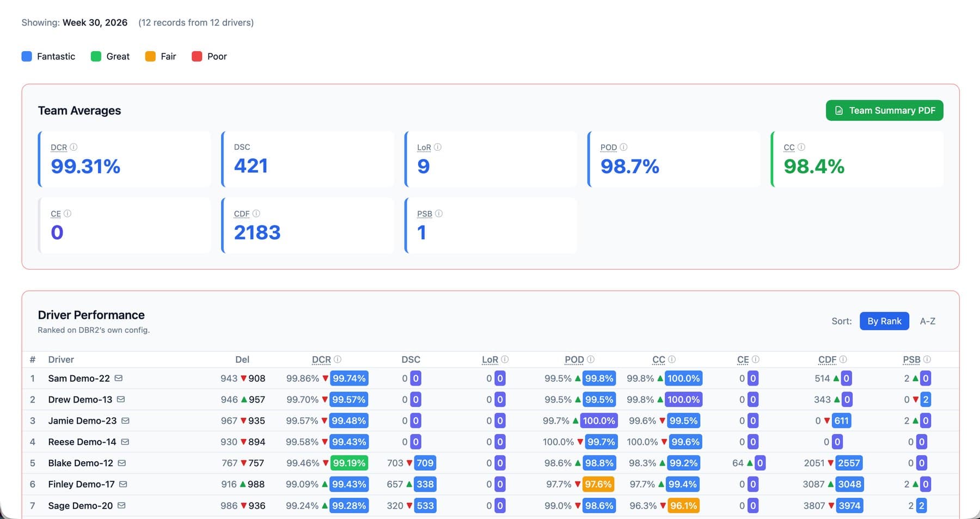
Task: Click the Del column header
Action: (x=242, y=359)
